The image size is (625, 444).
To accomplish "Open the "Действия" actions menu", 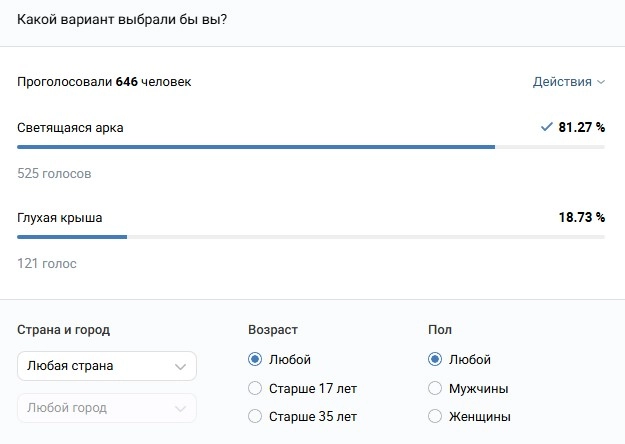I will click(x=568, y=82).
